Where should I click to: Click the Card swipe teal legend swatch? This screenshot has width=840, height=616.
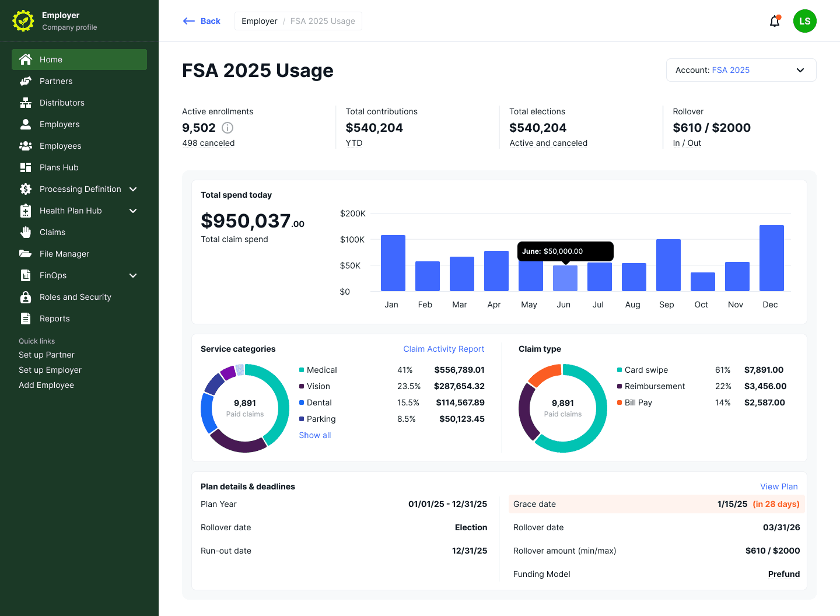(619, 370)
